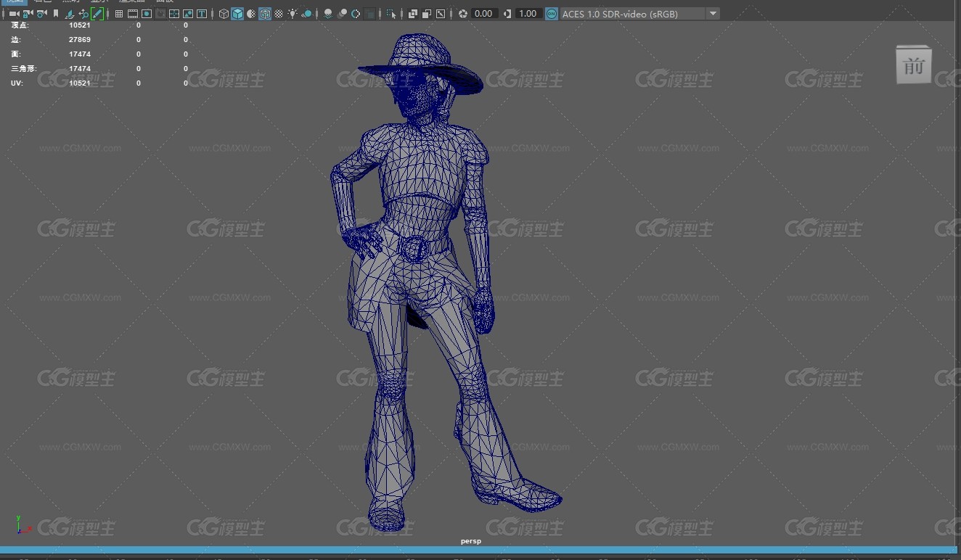
Task: Click the edge count 27869
Action: click(x=80, y=40)
